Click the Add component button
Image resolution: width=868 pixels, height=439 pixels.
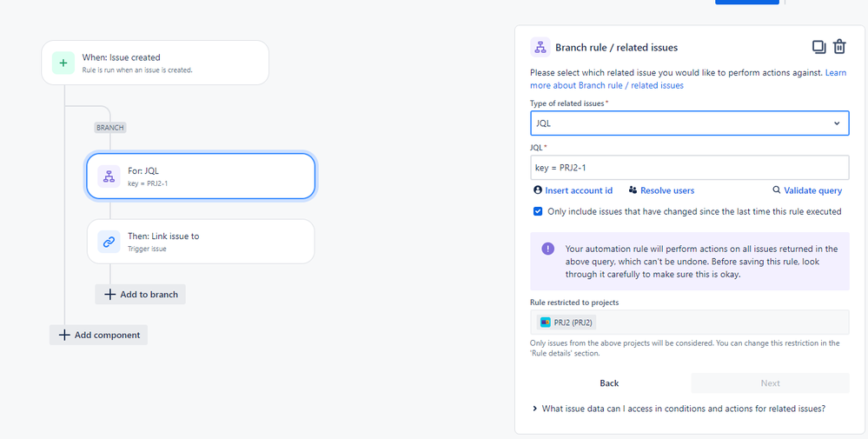(x=98, y=335)
